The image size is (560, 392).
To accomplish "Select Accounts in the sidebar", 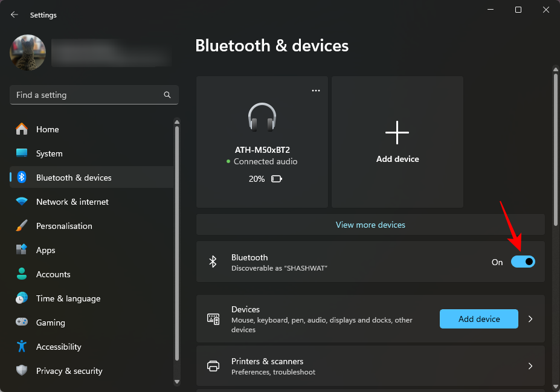I will pos(53,274).
